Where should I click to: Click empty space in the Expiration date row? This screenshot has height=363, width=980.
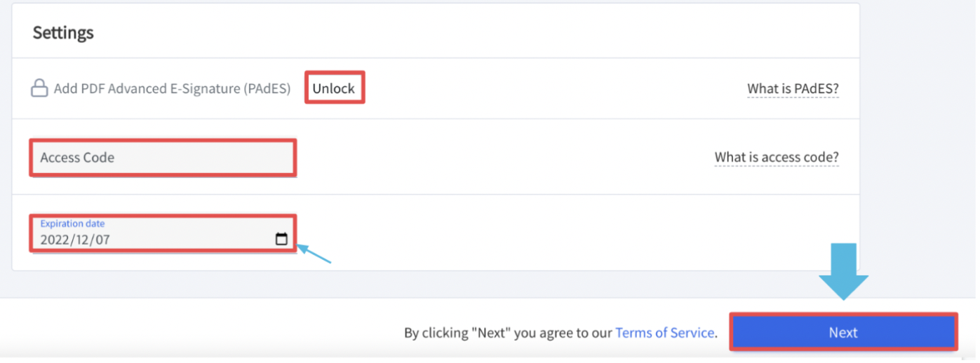[x=561, y=233]
